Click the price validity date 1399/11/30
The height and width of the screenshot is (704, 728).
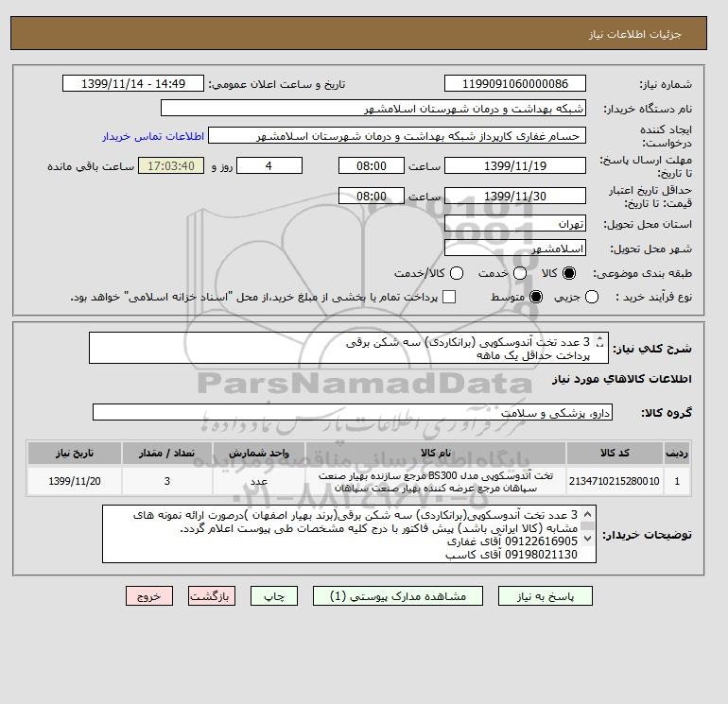[x=515, y=196]
